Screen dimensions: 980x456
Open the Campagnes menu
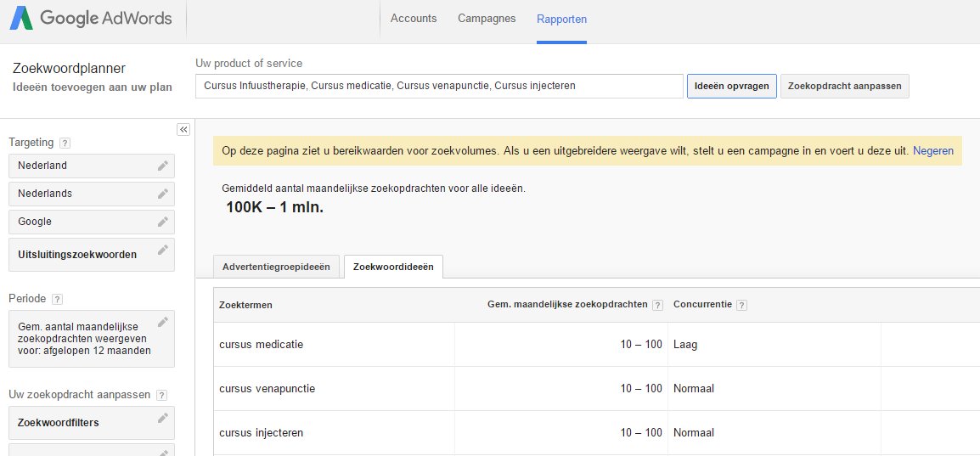487,19
